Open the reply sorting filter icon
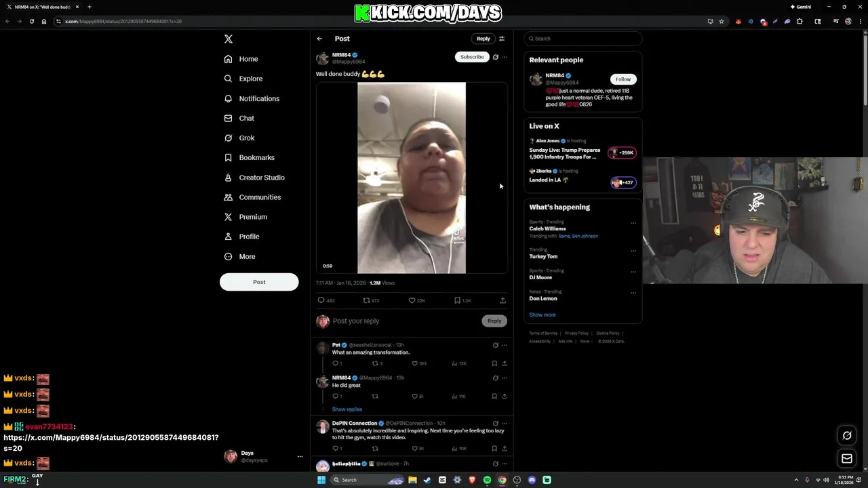Viewport: 868px width, 488px height. (502, 39)
